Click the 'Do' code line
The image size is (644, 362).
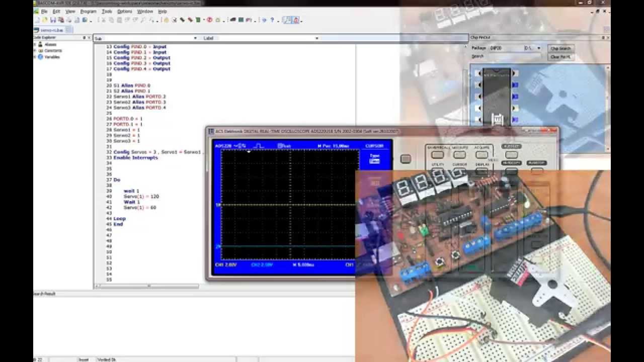[117, 179]
